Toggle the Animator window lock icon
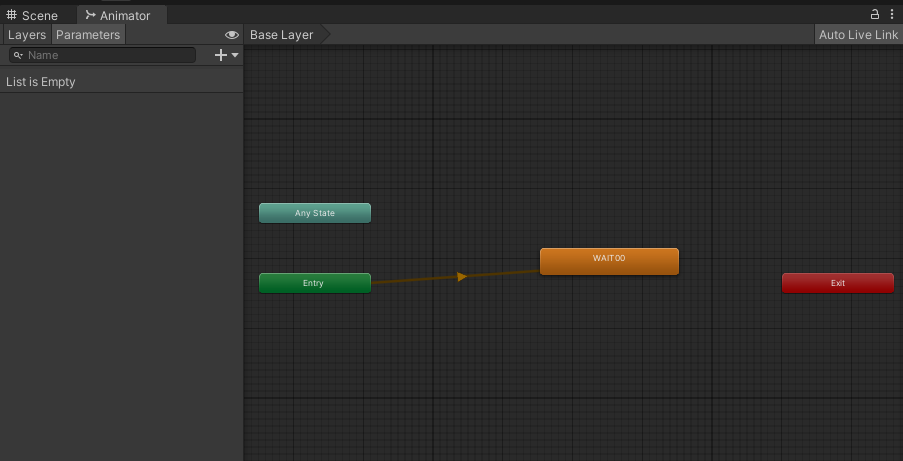903x461 pixels. click(x=874, y=14)
